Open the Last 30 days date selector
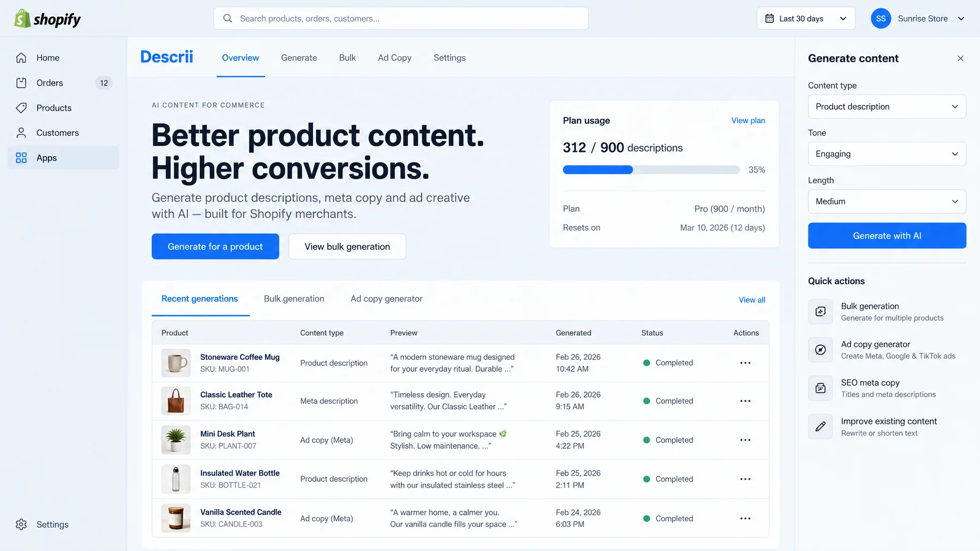 [806, 19]
